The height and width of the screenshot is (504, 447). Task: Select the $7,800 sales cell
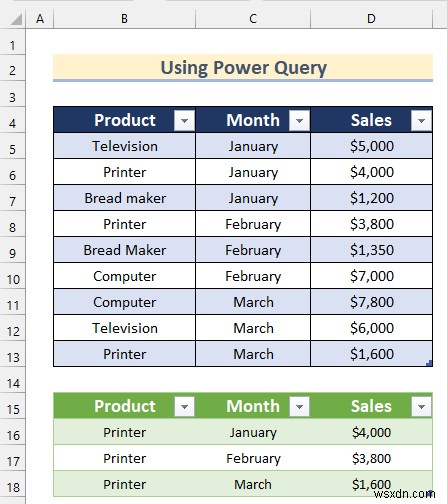(372, 302)
